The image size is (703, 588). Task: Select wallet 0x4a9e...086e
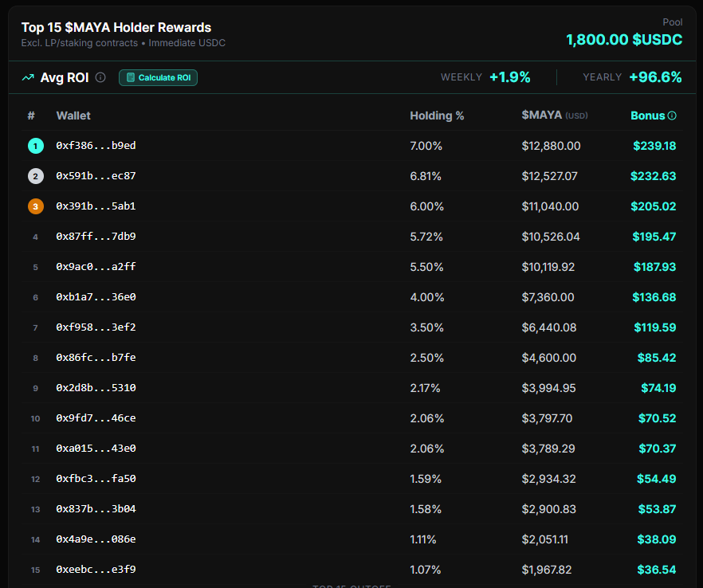(x=96, y=539)
